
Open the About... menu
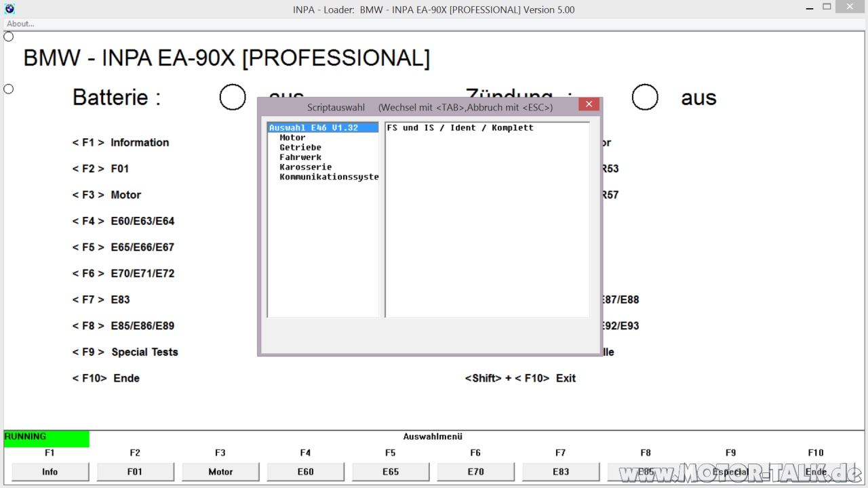point(20,24)
